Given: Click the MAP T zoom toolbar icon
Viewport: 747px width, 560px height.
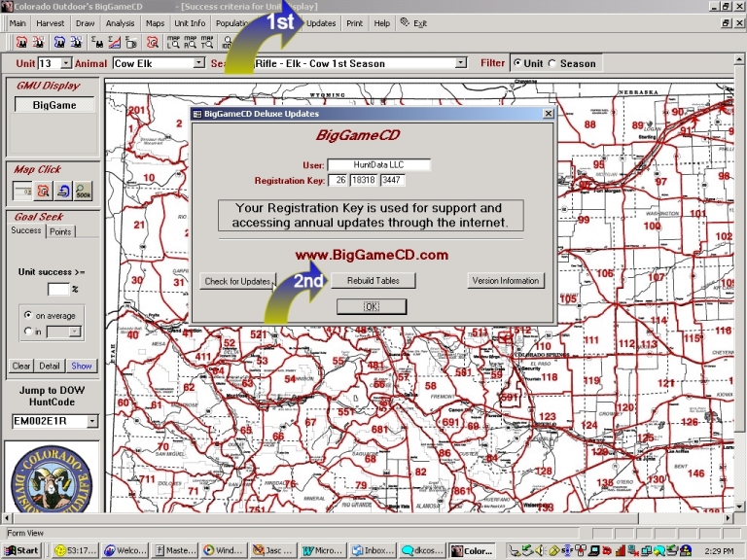Looking at the screenshot, I should pos(207,42).
